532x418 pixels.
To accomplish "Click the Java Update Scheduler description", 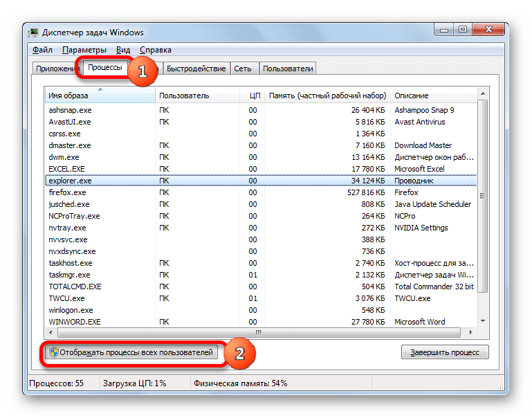I will (x=432, y=204).
